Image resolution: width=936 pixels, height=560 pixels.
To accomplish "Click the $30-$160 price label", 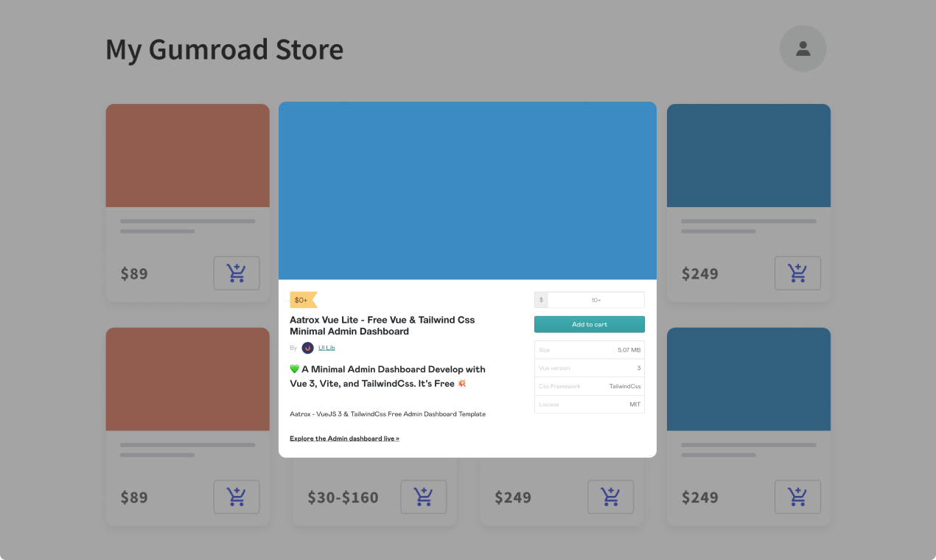I will point(343,497).
